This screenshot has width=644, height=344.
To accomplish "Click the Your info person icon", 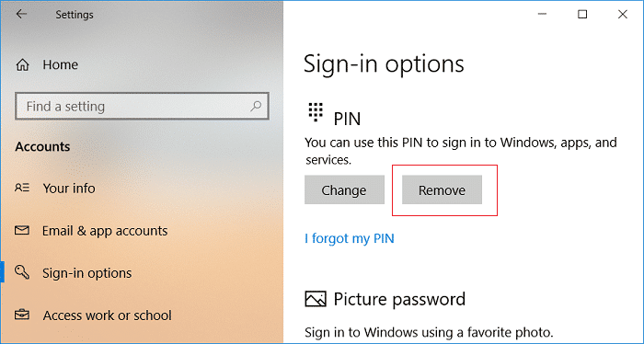I will click(x=22, y=188).
